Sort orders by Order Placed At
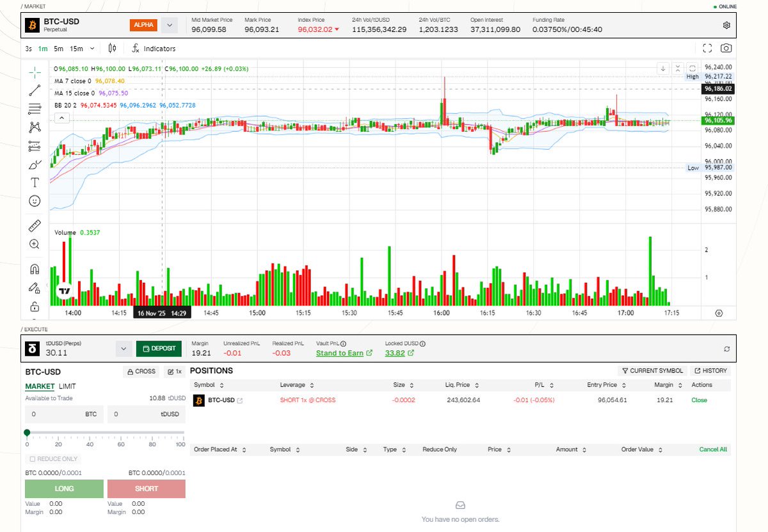The image size is (768, 532). point(220,449)
